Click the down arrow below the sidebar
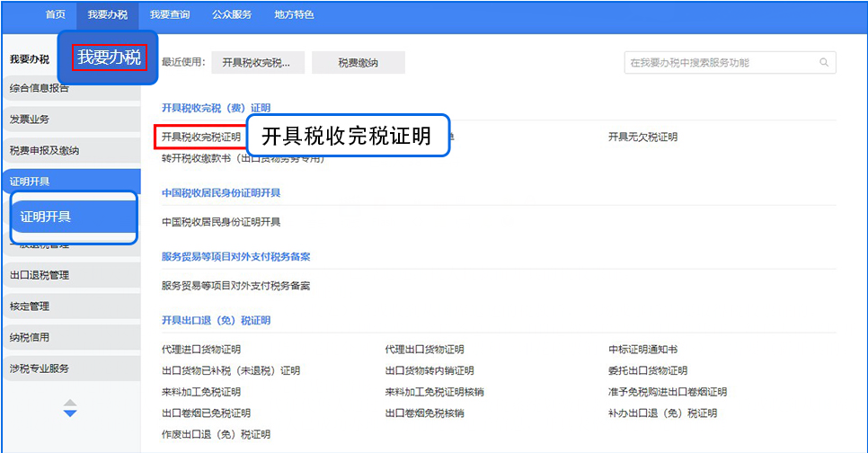Image resolution: width=868 pixels, height=453 pixels. [x=70, y=413]
